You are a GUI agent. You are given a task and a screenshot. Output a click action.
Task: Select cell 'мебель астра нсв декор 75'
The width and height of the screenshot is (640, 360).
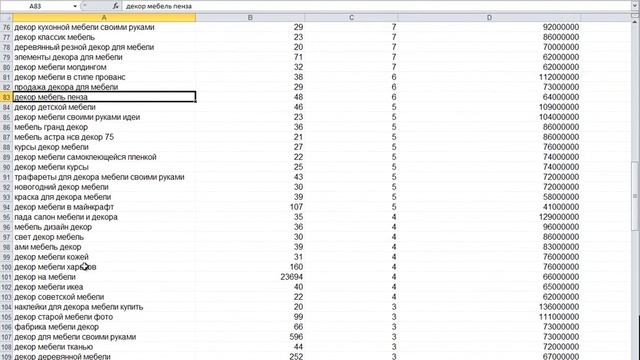(x=104, y=137)
